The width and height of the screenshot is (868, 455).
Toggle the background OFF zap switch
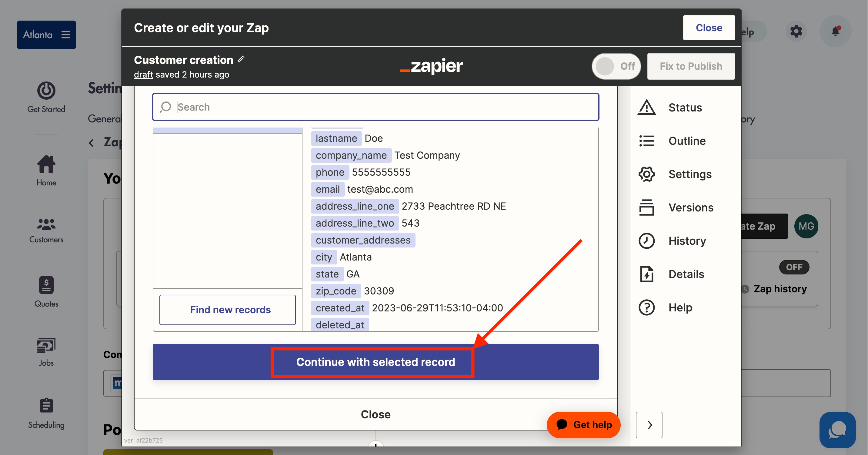[794, 267]
